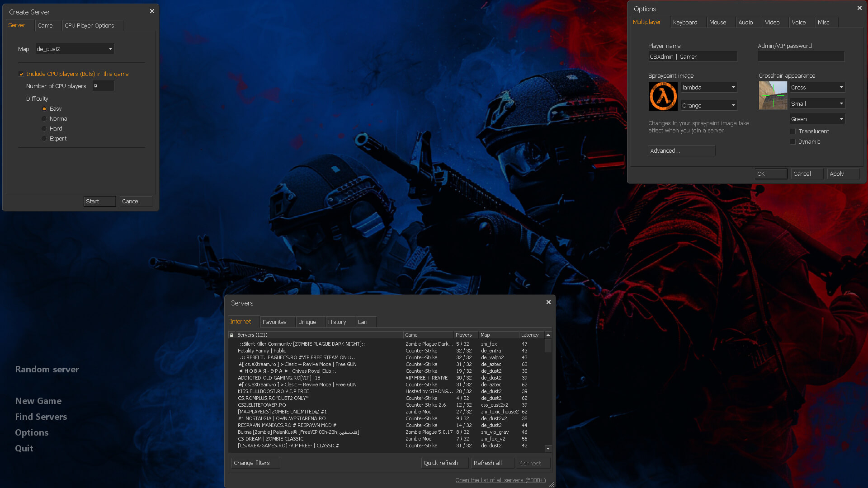Expand the Green crosshair color dropdown
This screenshot has width=868, height=488.
817,119
